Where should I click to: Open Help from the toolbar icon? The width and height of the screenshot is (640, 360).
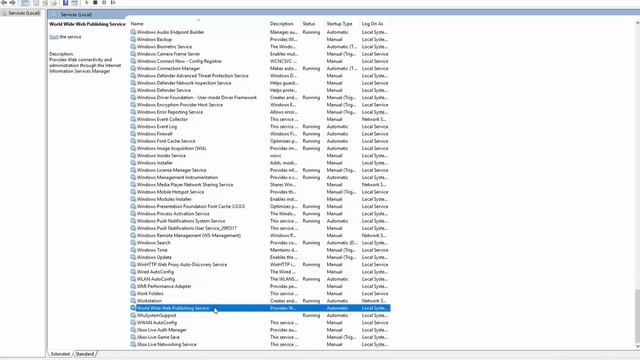65,2
